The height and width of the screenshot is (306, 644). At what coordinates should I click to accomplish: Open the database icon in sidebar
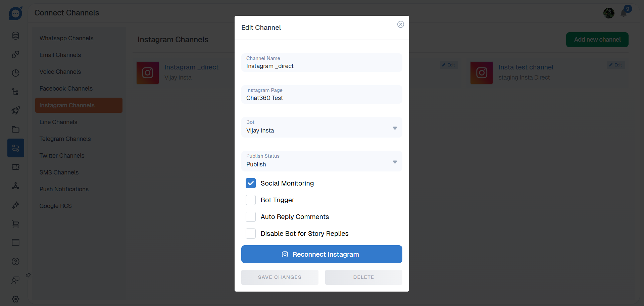[x=15, y=36]
